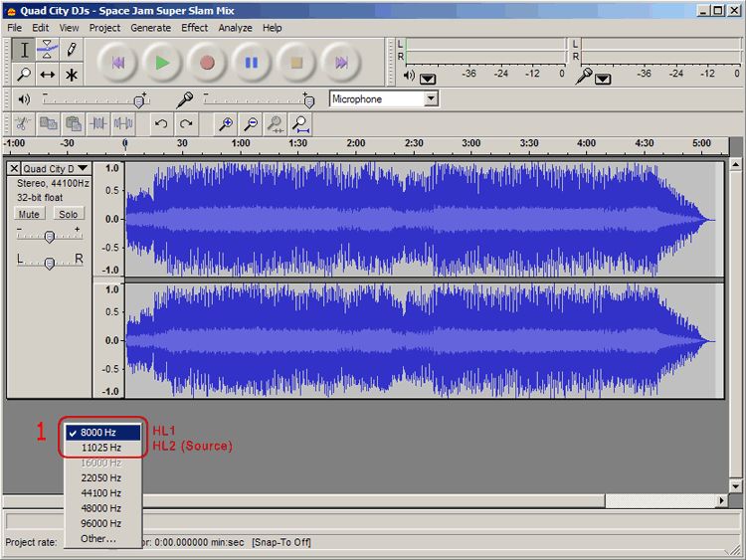This screenshot has height=560, width=746.
Task: Start recording with the Record button
Action: click(x=207, y=63)
